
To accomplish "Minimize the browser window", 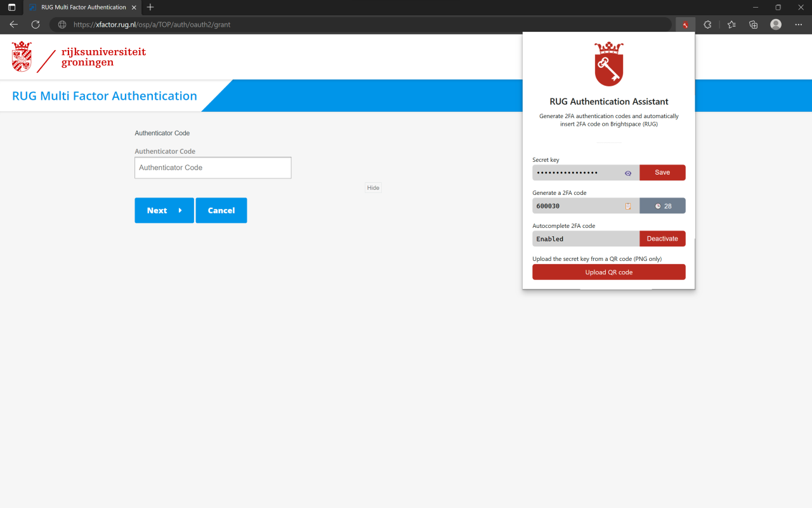I will click(755, 7).
